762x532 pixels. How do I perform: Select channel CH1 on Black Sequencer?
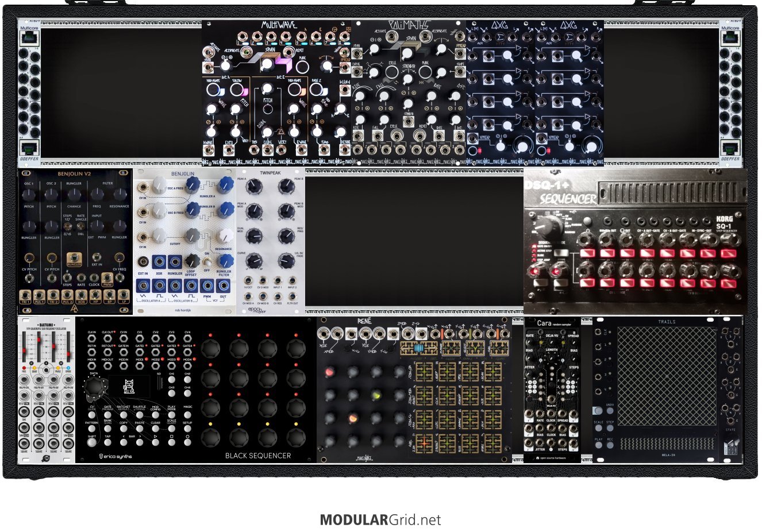pyautogui.click(x=171, y=381)
